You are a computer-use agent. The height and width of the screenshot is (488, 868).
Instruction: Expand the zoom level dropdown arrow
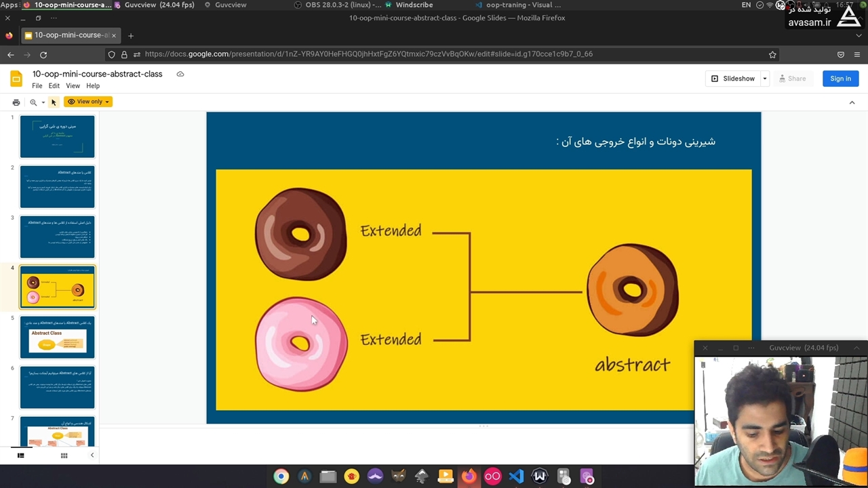tap(43, 102)
